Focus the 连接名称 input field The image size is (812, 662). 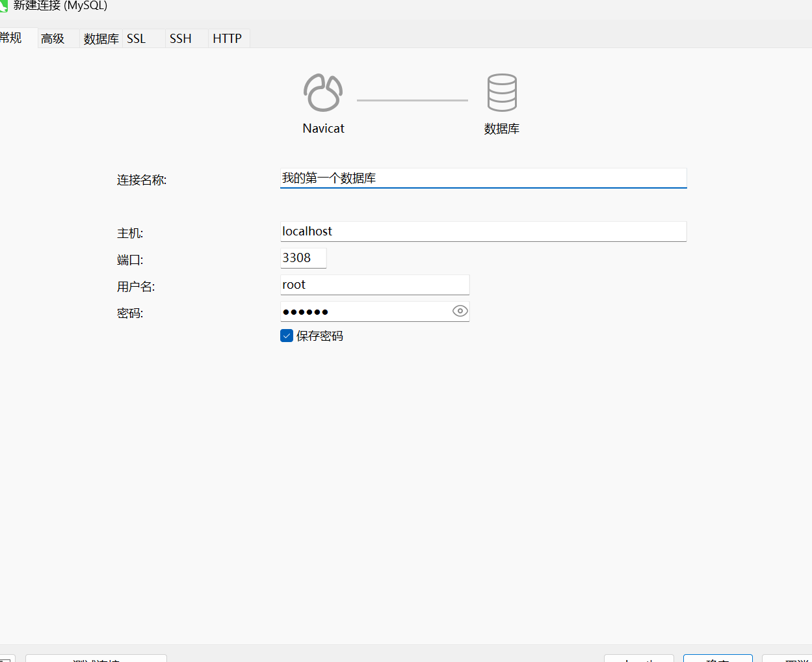(483, 178)
